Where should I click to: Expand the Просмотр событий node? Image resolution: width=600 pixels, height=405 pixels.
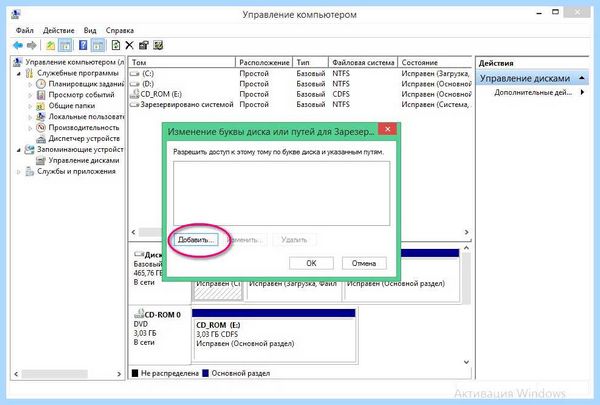point(30,95)
